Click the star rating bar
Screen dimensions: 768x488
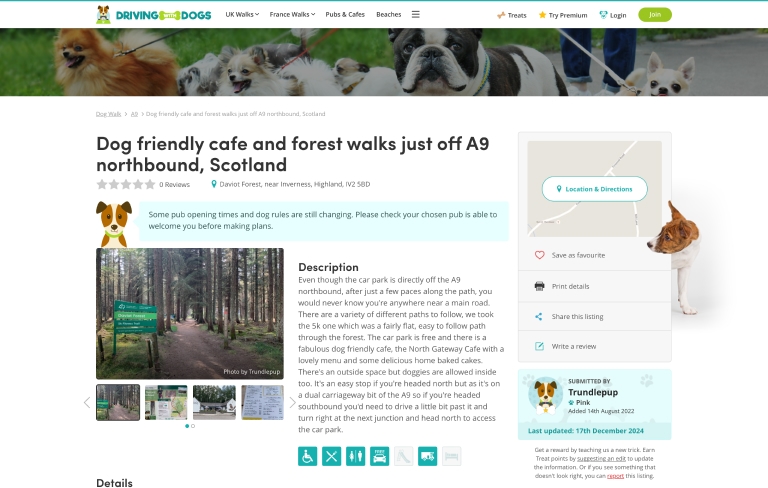(126, 184)
